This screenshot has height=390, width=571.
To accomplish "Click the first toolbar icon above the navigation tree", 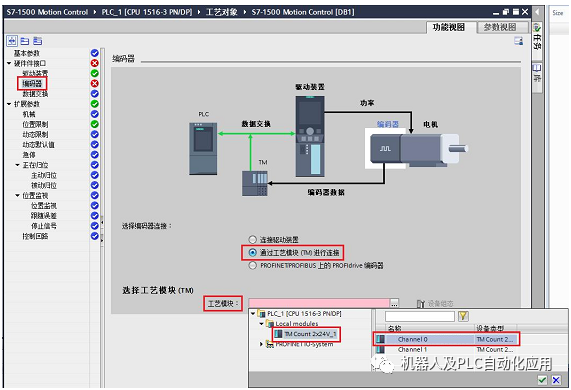I will [x=12, y=41].
